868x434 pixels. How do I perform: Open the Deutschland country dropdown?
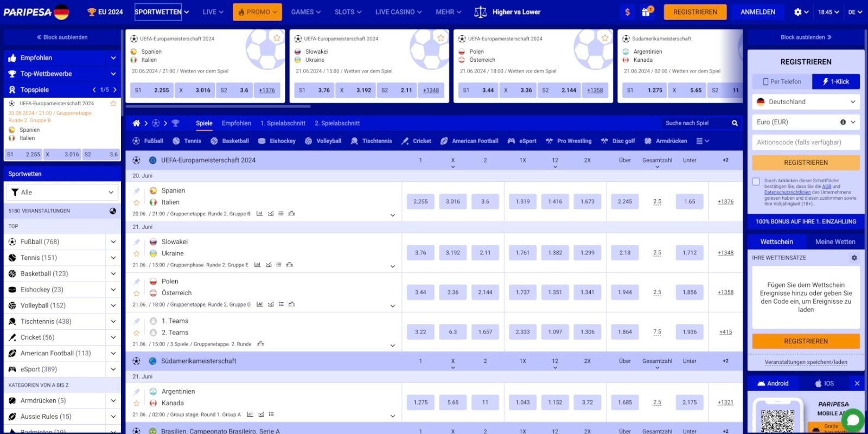806,101
